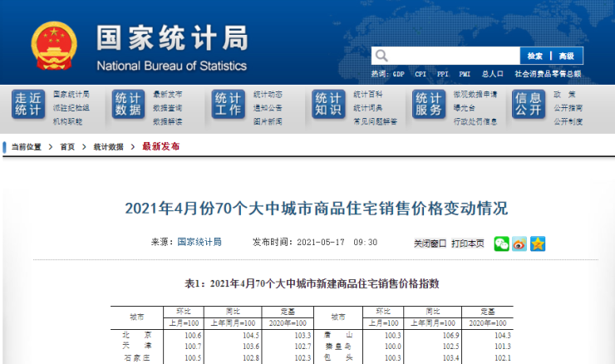Click the article title heading
615x364 pixels.
click(x=316, y=209)
